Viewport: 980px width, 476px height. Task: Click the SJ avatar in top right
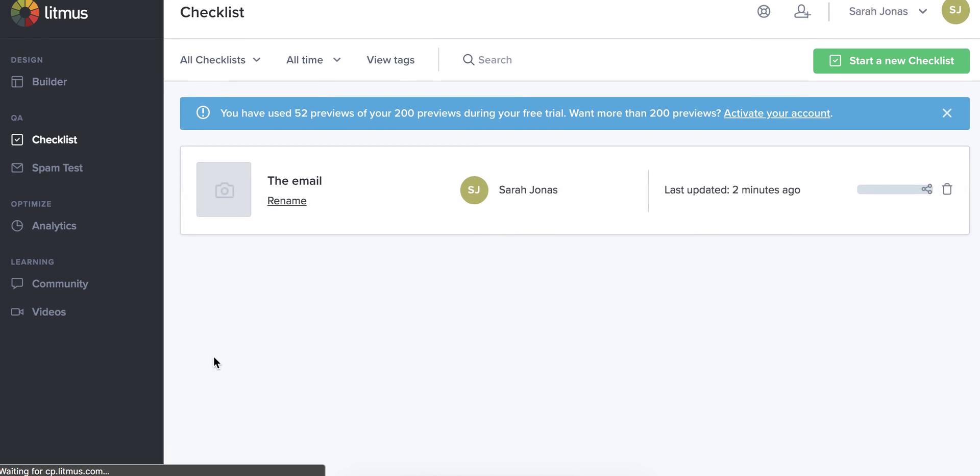pyautogui.click(x=955, y=11)
